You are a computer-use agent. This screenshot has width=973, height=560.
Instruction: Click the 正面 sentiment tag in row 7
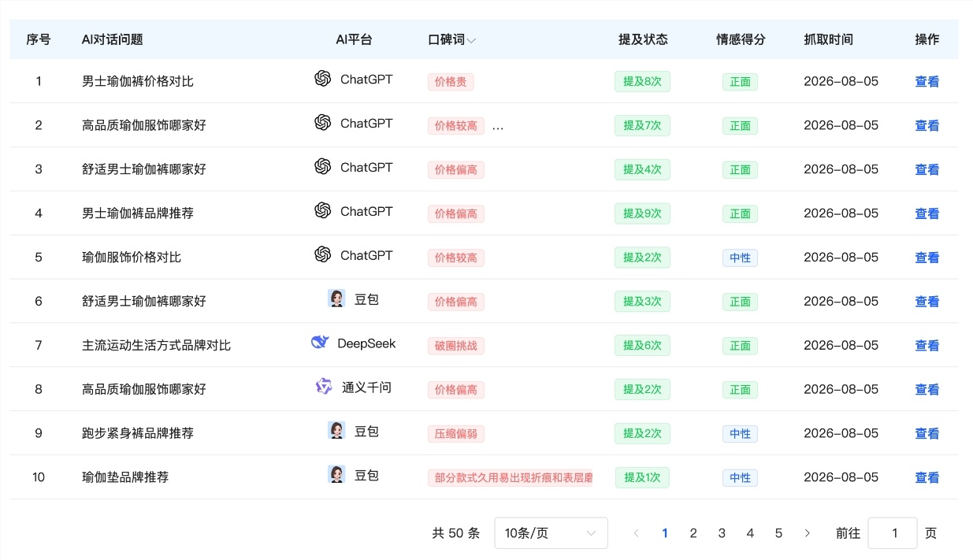(740, 346)
